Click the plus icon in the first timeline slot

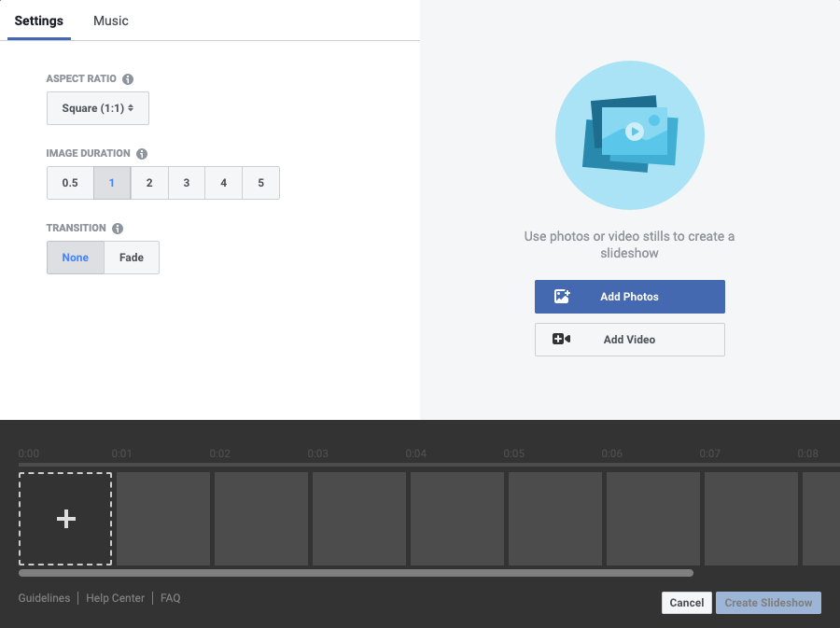pos(66,519)
